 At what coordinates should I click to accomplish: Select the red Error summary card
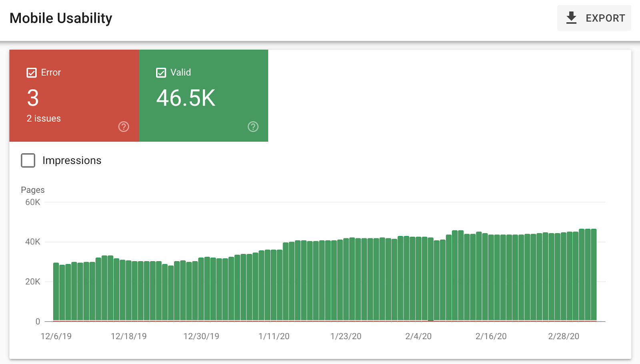(x=74, y=96)
